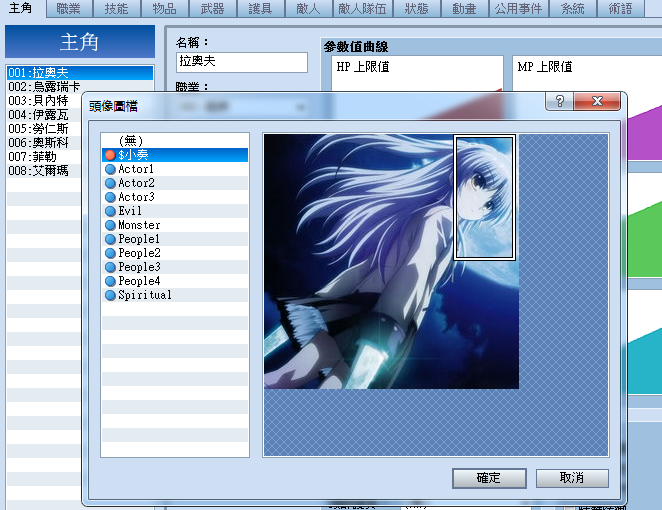Select Spiritual file name
The height and width of the screenshot is (510, 662).
tap(145, 295)
